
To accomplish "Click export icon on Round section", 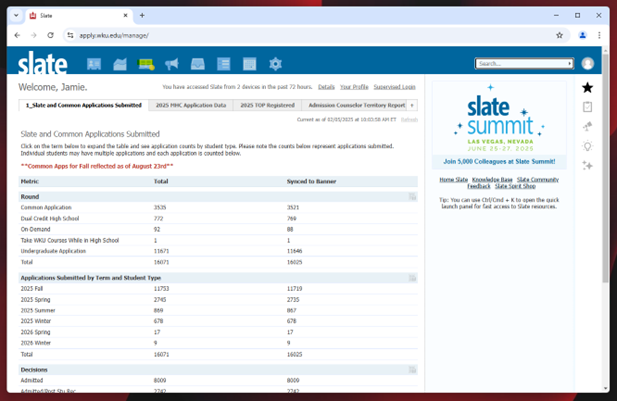I will tap(411, 197).
